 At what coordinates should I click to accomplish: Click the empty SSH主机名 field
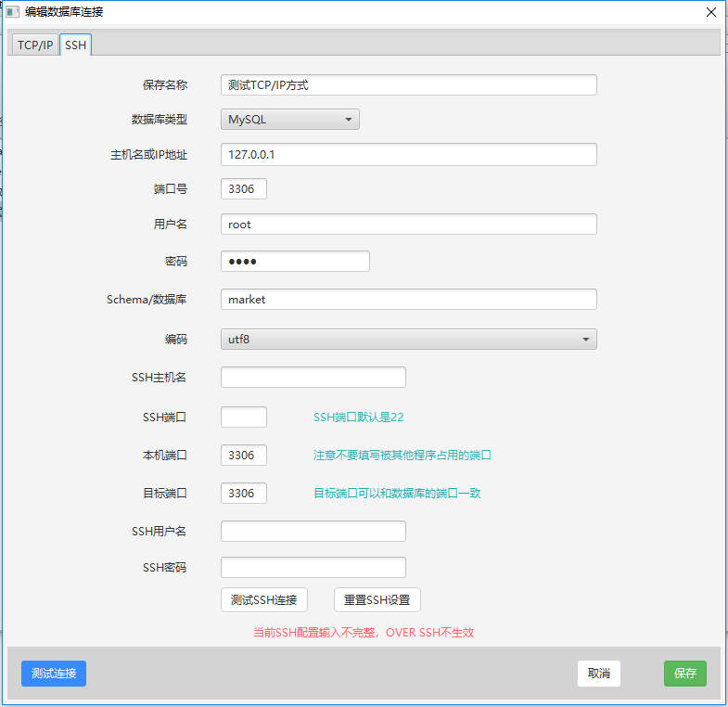(313, 377)
